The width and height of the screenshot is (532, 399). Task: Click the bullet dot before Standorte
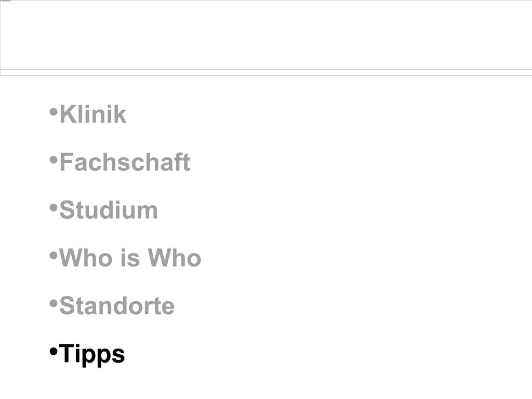(54, 303)
